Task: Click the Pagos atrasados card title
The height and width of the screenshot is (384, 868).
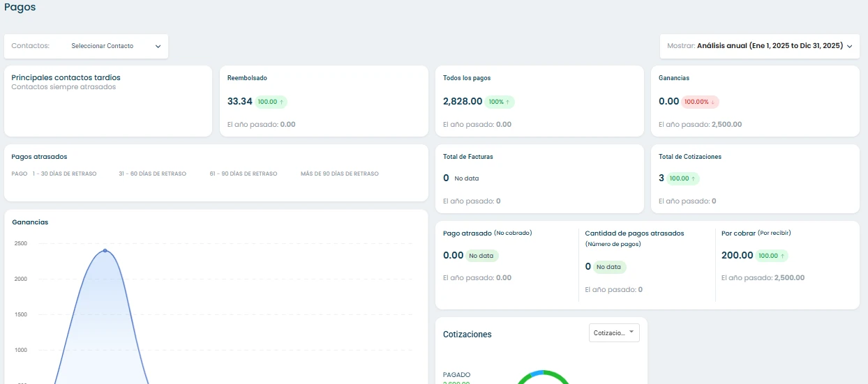Action: tap(39, 157)
